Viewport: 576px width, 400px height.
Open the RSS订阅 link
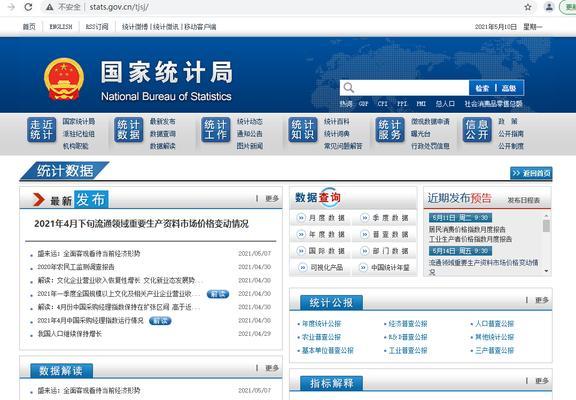(x=97, y=27)
